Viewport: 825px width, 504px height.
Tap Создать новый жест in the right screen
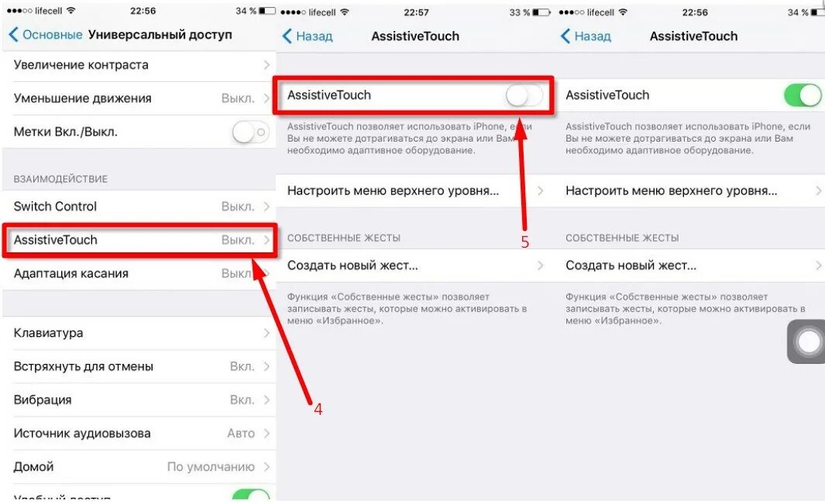coord(693,265)
